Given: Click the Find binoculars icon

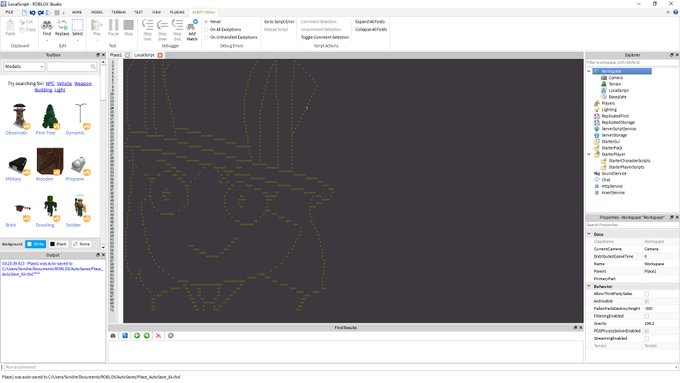Looking at the screenshot, I should coord(47,25).
